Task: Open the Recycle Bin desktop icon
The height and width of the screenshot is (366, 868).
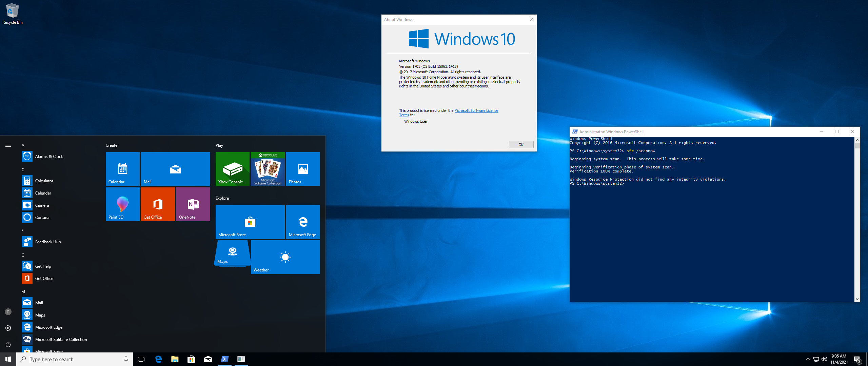Action: pos(13,14)
